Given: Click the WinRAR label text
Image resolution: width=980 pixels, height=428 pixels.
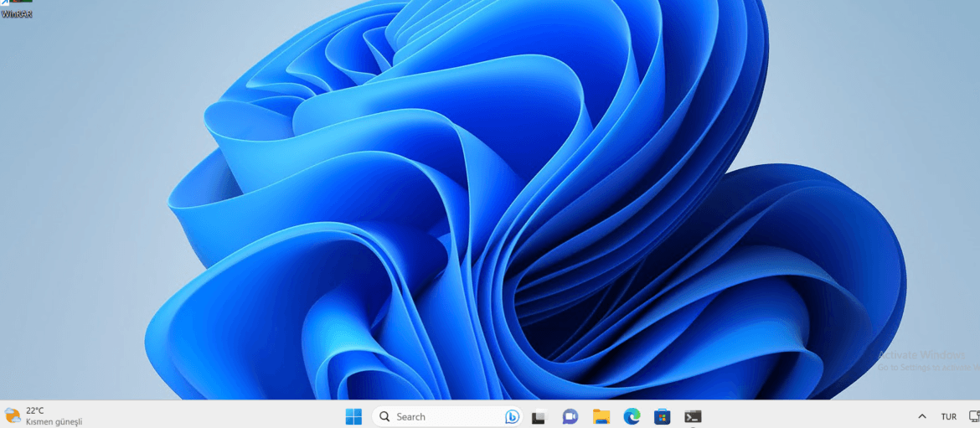Looking at the screenshot, I should click(x=17, y=14).
